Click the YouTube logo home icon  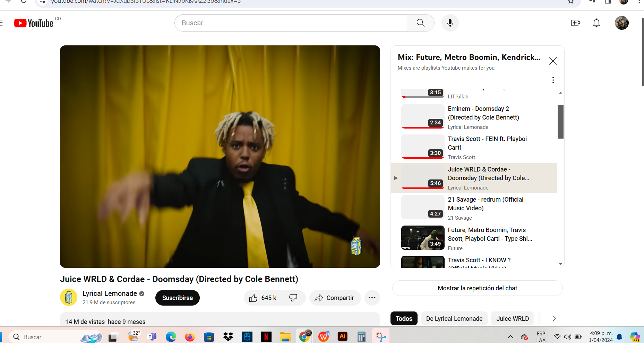[x=34, y=23]
